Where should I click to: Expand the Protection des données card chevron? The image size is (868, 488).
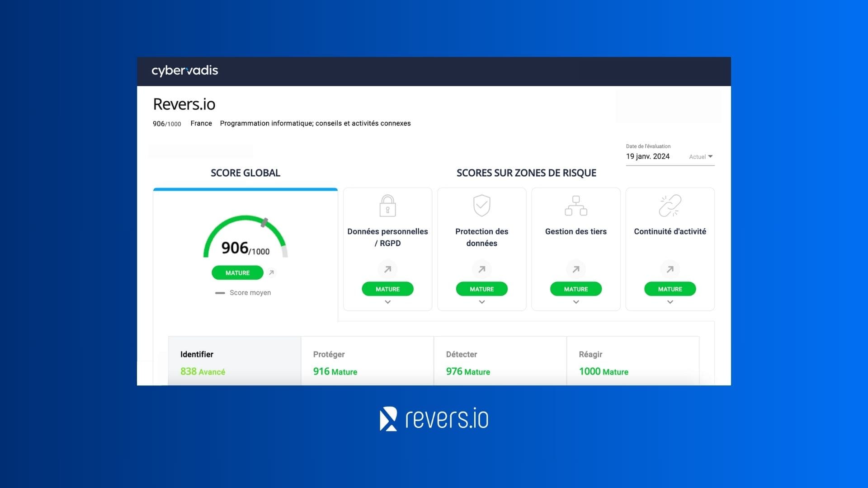481,302
